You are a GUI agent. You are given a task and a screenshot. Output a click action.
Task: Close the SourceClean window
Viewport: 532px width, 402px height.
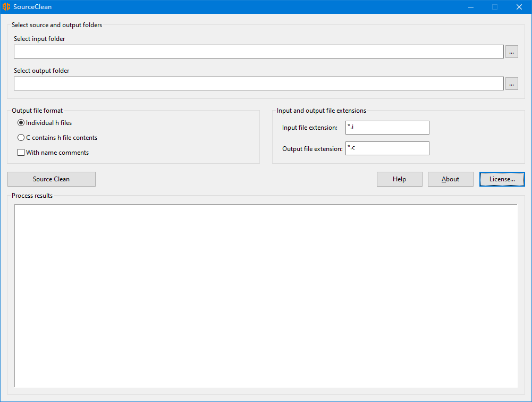[x=519, y=7]
